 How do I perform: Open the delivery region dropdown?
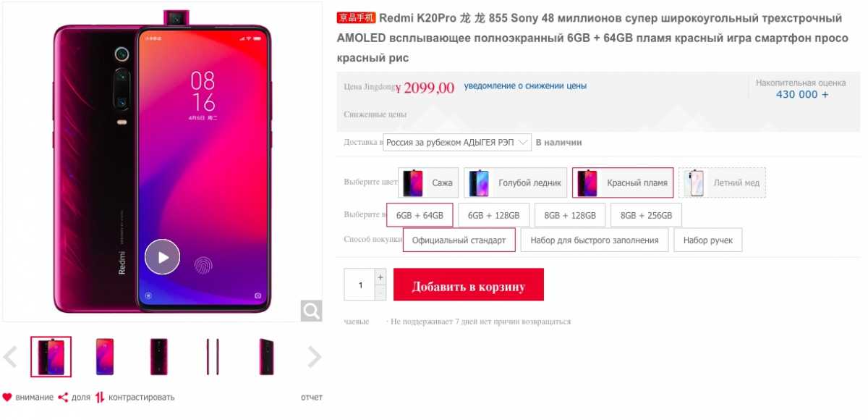[x=457, y=142]
